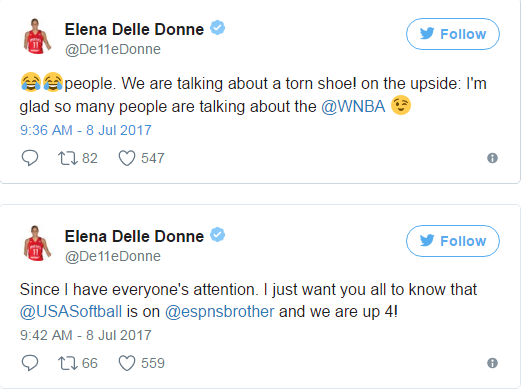Like the tweet with 559 likes

tap(127, 363)
